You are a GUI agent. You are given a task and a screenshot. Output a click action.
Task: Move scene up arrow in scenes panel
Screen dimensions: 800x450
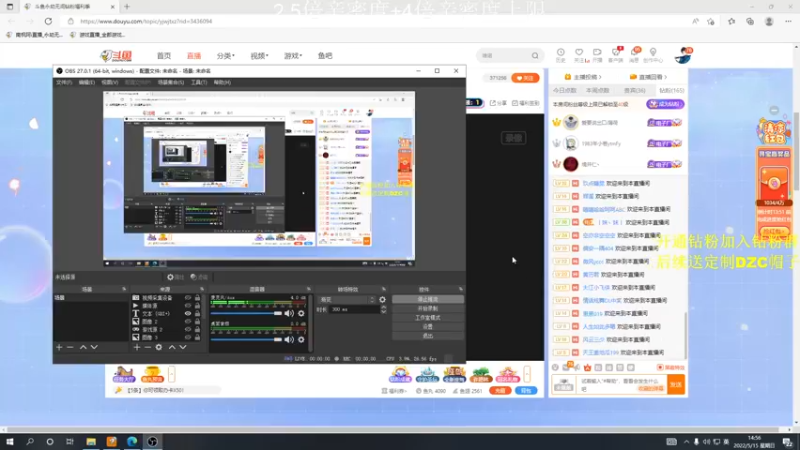click(83, 347)
